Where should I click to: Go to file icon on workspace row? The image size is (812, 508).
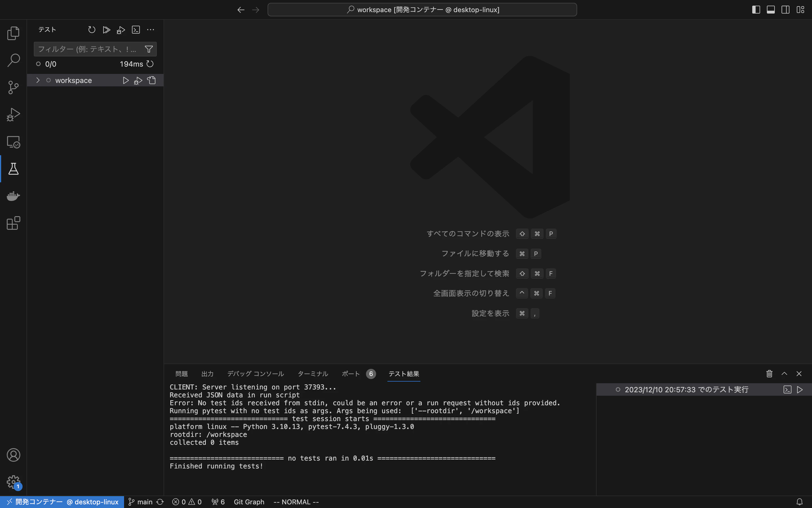(152, 80)
